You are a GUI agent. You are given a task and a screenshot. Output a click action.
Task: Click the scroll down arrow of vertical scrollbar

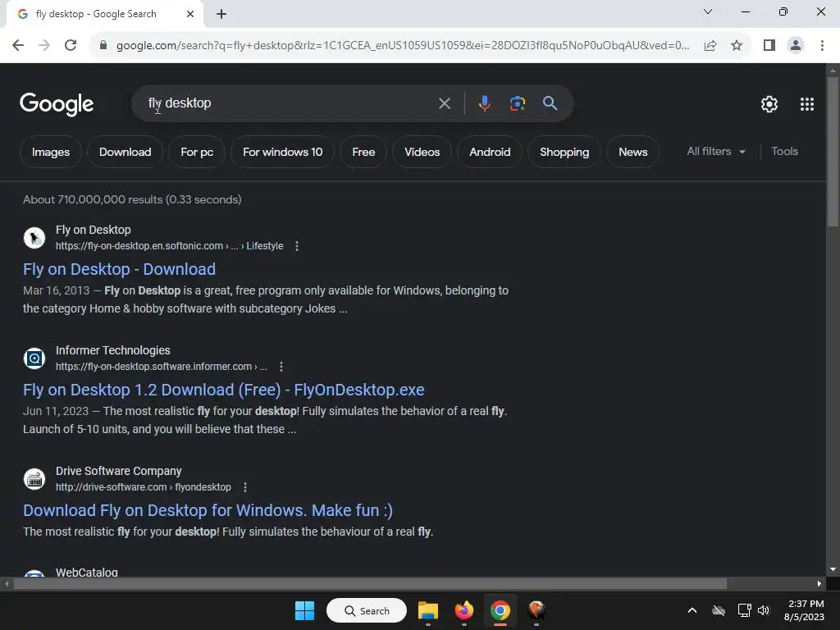tap(833, 569)
